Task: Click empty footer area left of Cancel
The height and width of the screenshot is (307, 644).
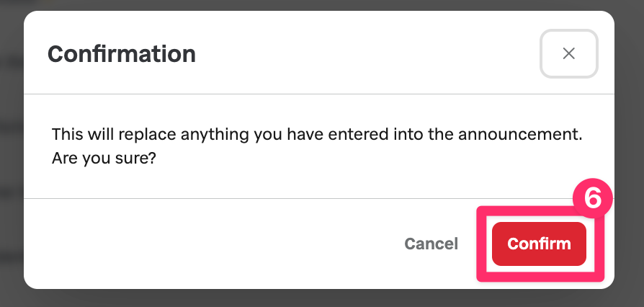Action: pos(216,244)
